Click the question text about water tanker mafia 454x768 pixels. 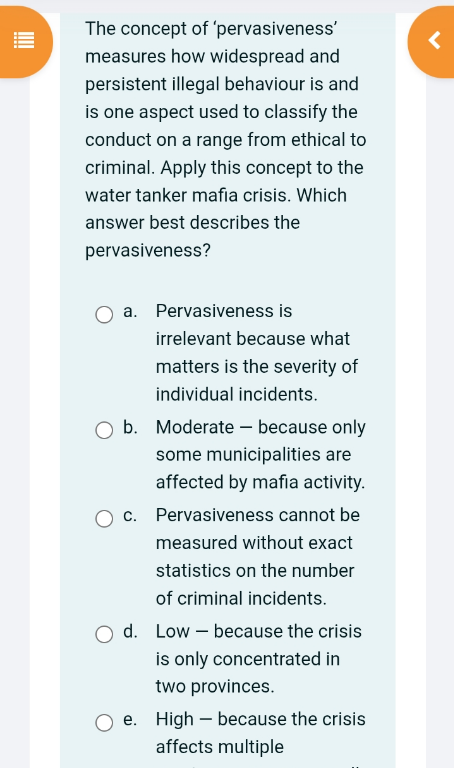pos(225,140)
